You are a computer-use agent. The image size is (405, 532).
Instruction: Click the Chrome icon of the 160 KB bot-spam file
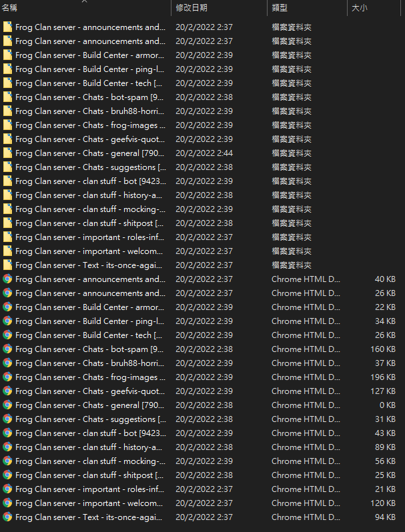(7, 349)
